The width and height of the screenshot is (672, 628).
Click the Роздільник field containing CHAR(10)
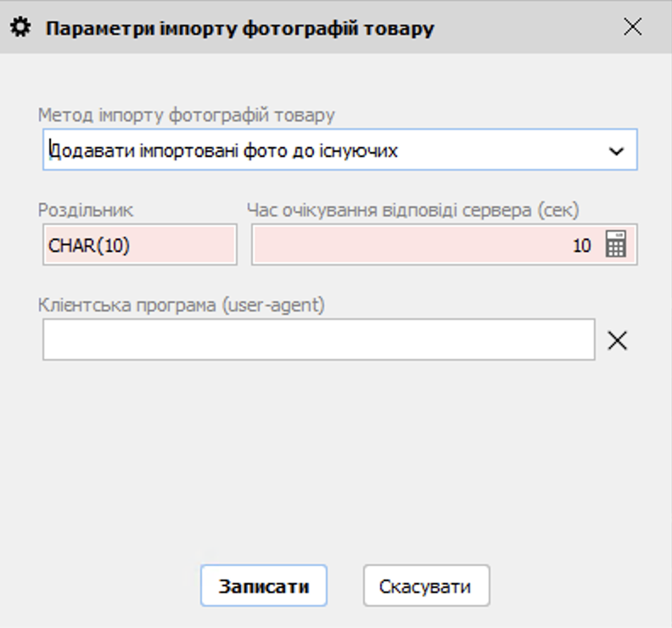pos(140,245)
